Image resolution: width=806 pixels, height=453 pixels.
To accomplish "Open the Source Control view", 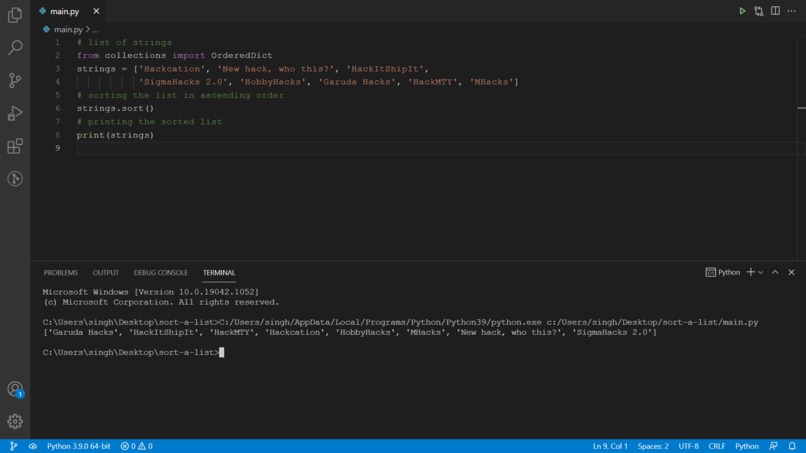I will tap(15, 80).
